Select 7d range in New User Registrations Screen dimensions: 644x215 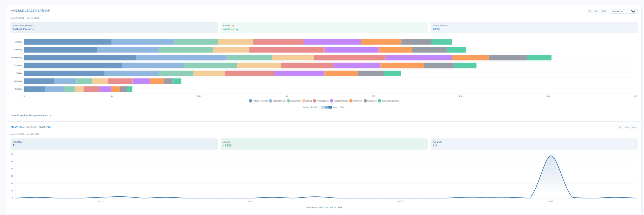click(620, 128)
